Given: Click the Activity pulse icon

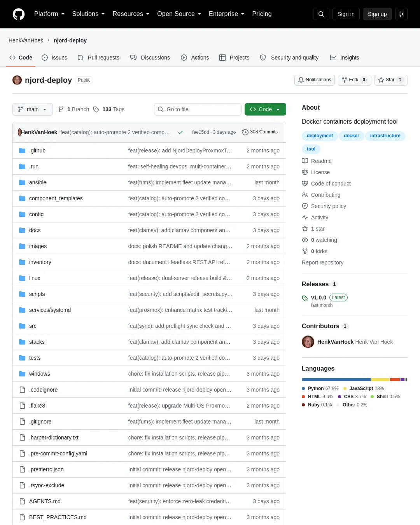Looking at the screenshot, I should click(305, 217).
